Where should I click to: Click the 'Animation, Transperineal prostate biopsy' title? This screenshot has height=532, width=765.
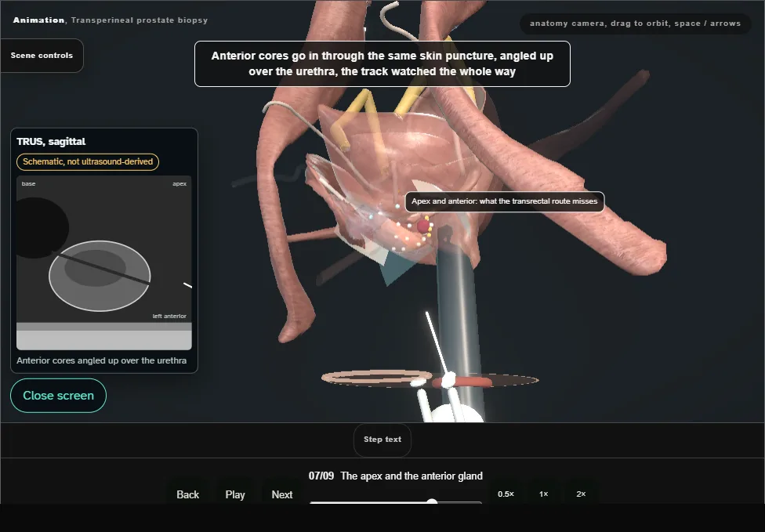(x=111, y=20)
